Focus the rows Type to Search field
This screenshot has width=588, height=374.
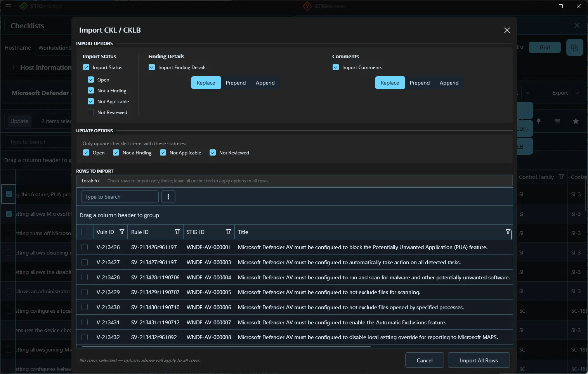(x=120, y=197)
